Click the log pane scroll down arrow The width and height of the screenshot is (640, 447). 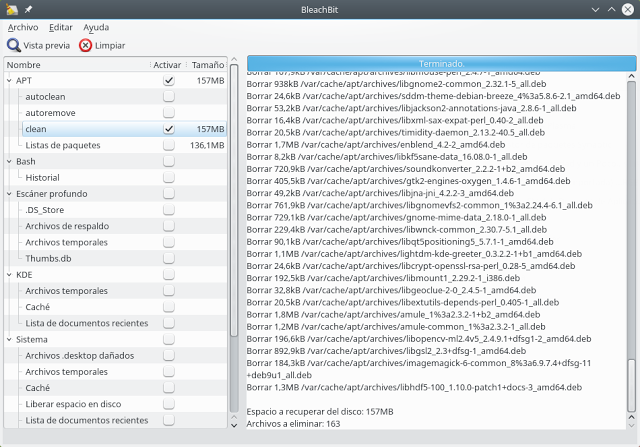631,425
